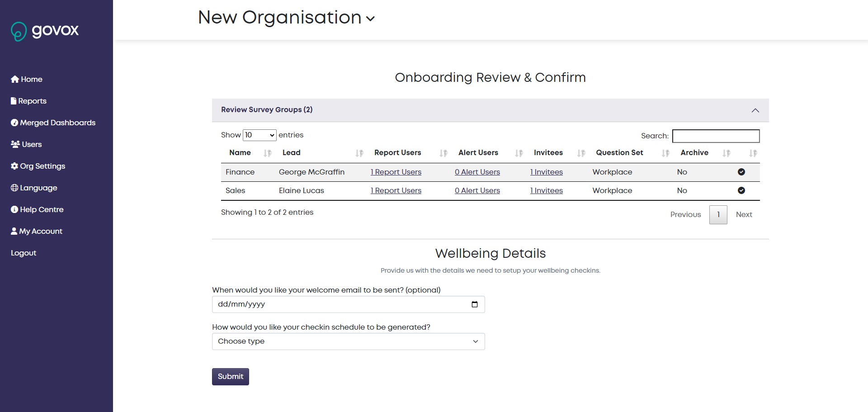The height and width of the screenshot is (412, 868).
Task: Open Sales row 1 Report Users link
Action: pos(396,190)
